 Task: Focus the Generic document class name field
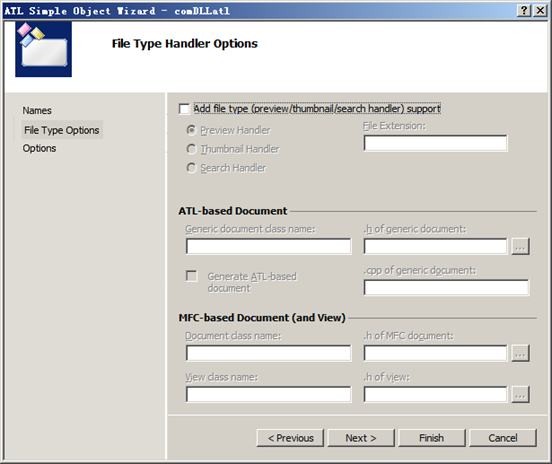coord(269,246)
